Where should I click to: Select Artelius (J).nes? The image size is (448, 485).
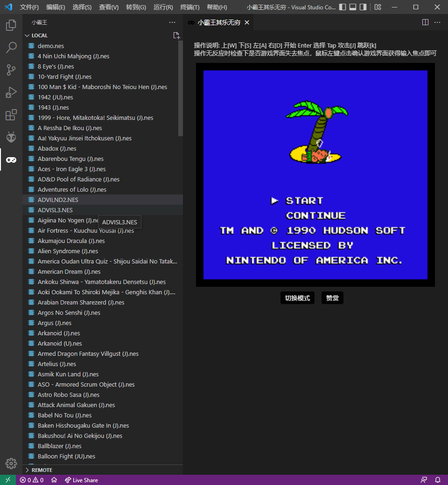point(103,364)
